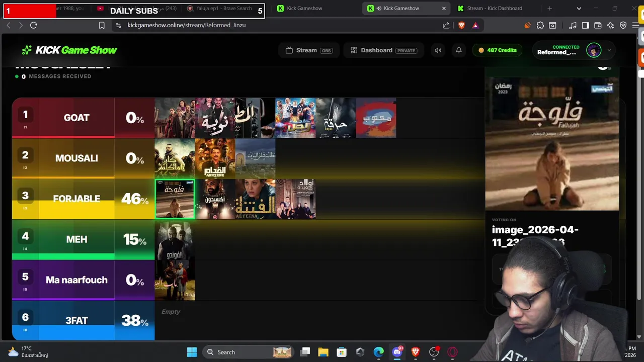This screenshot has height=362, width=644.
Task: Click the 38% vote share for 3FAT
Action: coord(134,321)
